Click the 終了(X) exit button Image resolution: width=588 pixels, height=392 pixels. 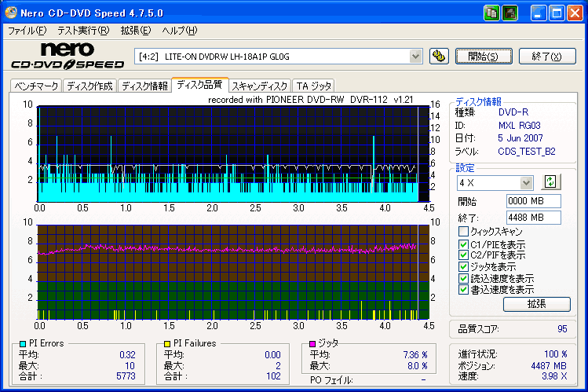[547, 57]
